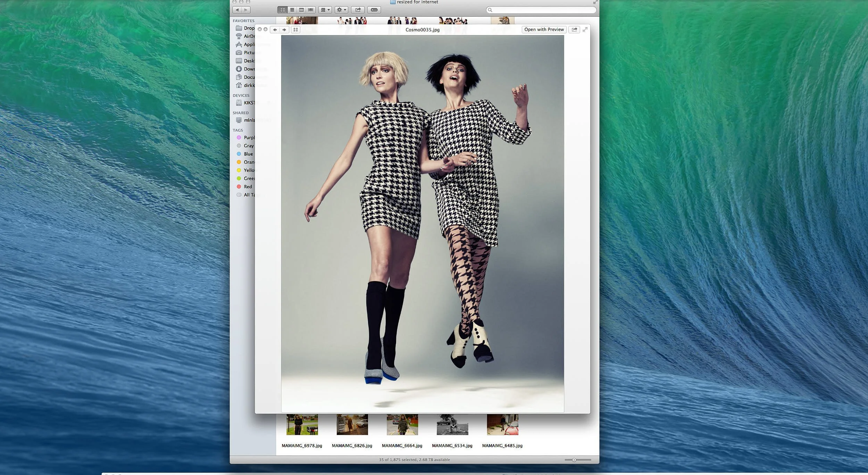This screenshot has height=475, width=868.
Task: Switch Finder to column view
Action: 301,10
